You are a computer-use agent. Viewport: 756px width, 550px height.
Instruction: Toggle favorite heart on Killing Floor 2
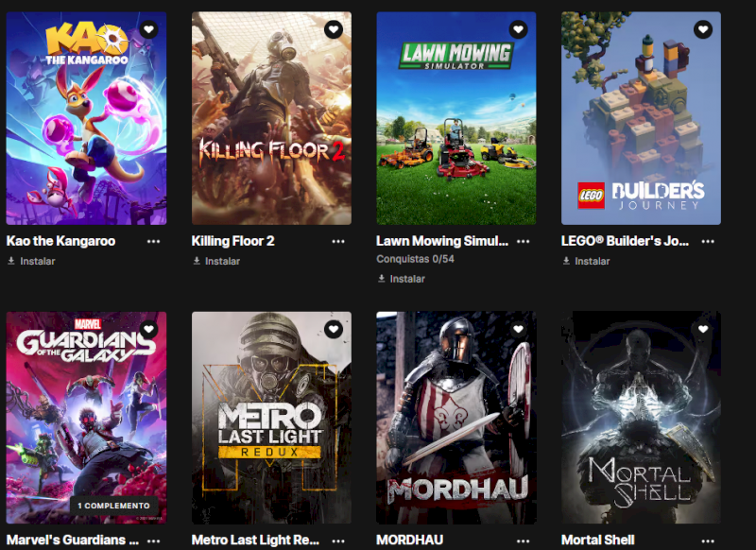point(334,29)
